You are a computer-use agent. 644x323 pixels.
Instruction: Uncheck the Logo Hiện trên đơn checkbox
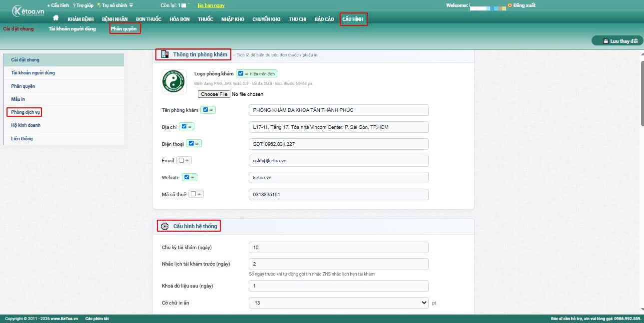241,73
